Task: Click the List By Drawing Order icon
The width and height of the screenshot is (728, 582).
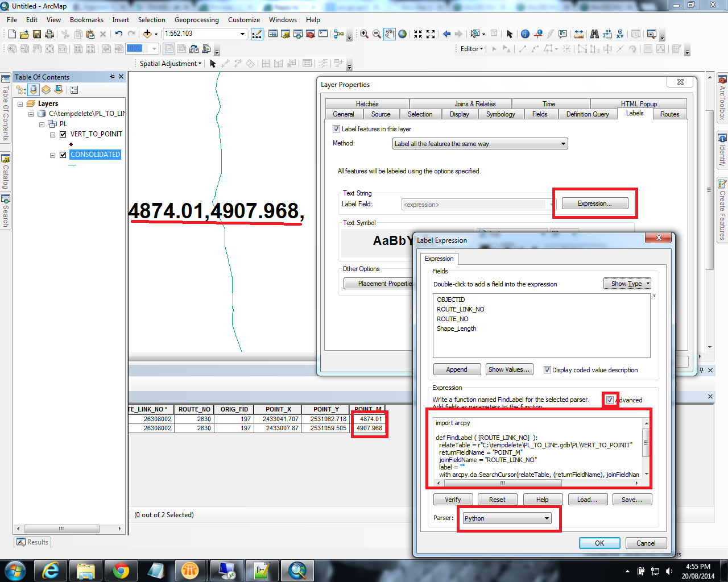Action: pos(21,90)
